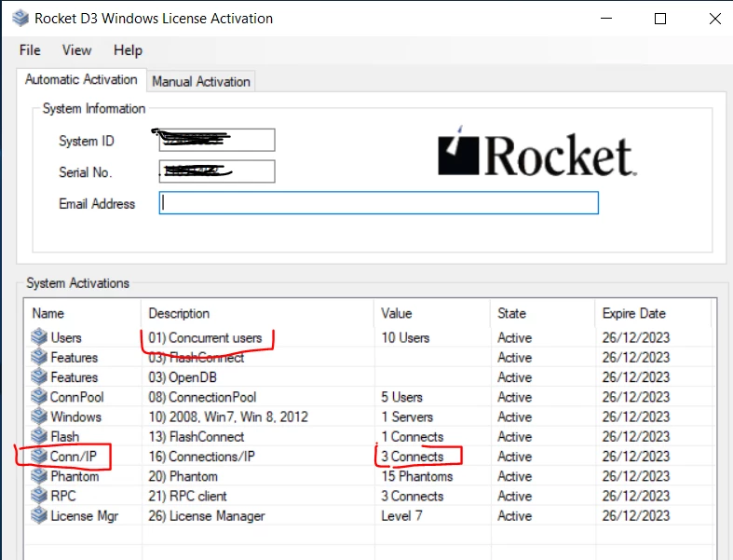Screen dimensions: 733x560
Task: Sort by the Value column header
Action: pos(432,313)
